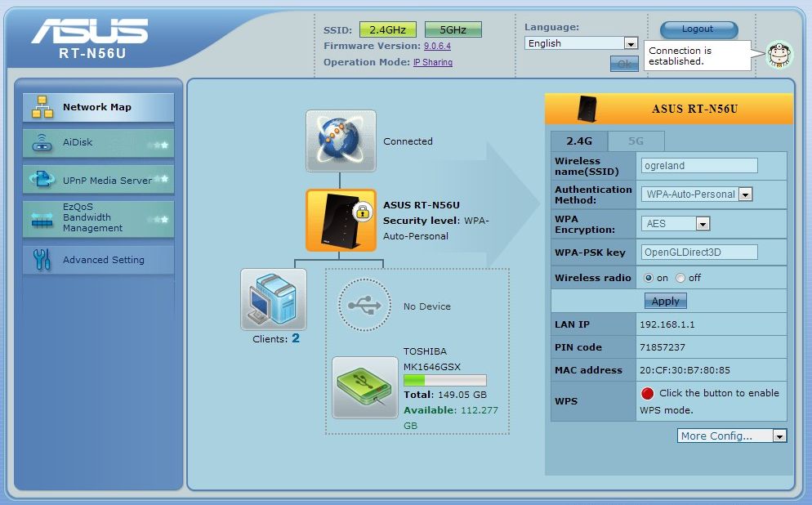
Task: Open the Clients computer icon
Action: [x=274, y=299]
